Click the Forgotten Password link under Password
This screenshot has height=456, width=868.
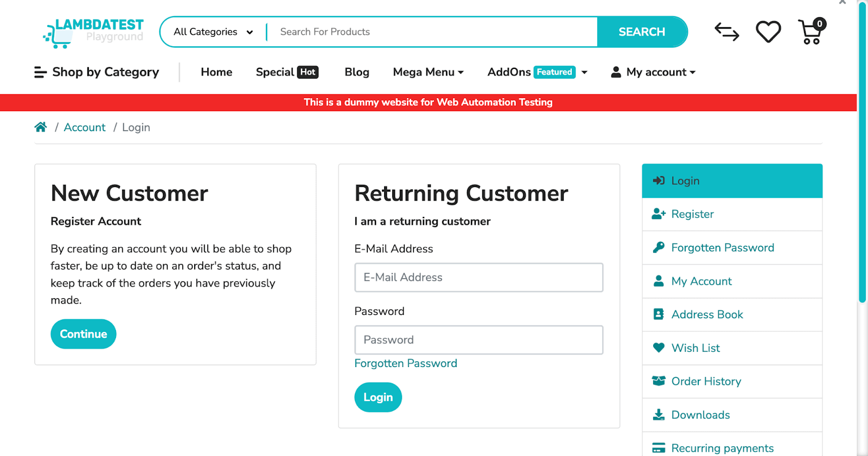pyautogui.click(x=405, y=363)
